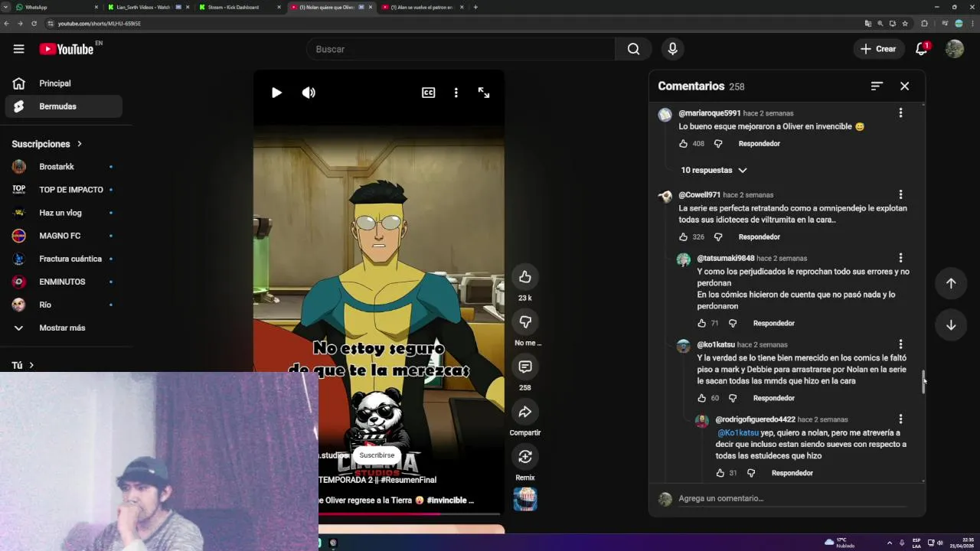
Task: Open the Short's three-dot more options
Action: [x=456, y=93]
